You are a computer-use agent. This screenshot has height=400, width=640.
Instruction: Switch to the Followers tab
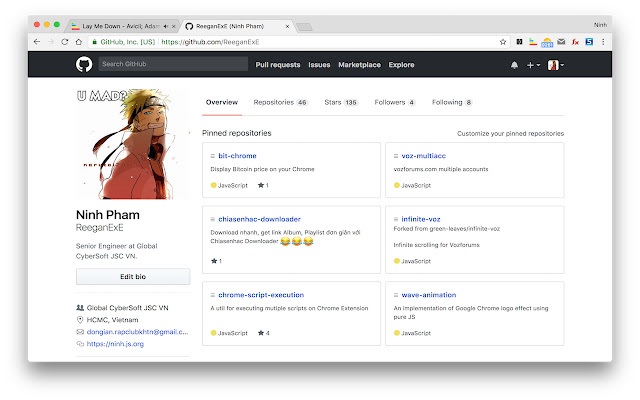(x=395, y=102)
